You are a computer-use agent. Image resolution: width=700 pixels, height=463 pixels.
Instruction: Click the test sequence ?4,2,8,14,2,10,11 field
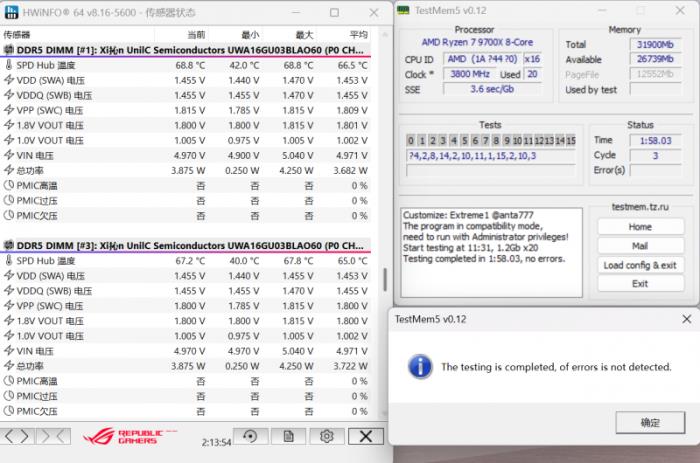point(491,156)
